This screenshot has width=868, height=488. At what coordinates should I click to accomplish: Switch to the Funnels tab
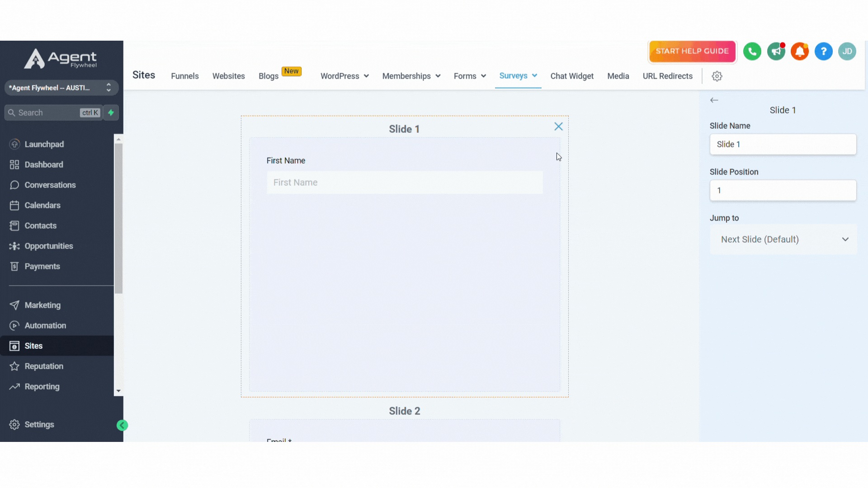point(184,76)
